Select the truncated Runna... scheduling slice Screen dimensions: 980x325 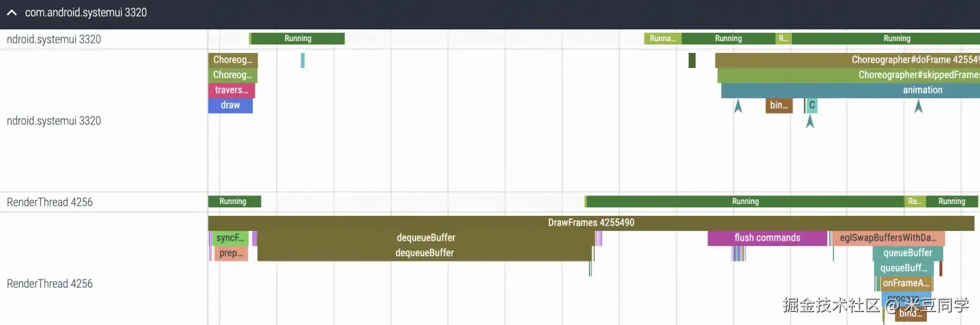662,39
